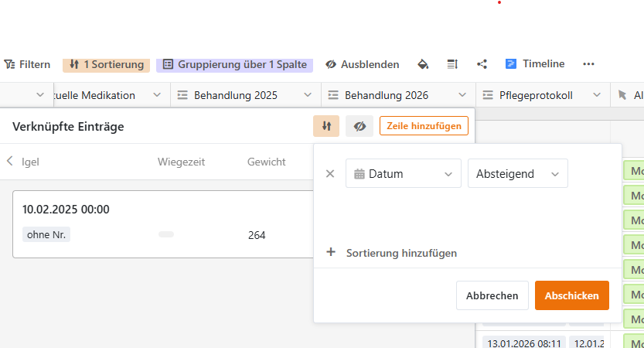Screen dimensions: 644x348
Task: Expand the Behandlung 2025 column menu
Action: point(308,95)
